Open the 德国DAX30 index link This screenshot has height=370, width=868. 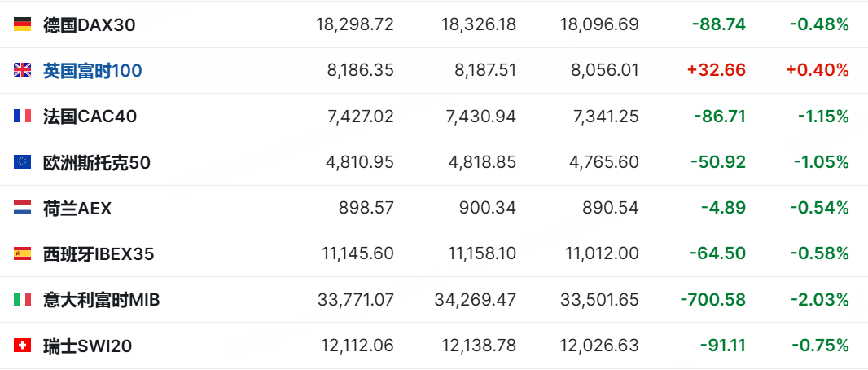[x=89, y=24]
